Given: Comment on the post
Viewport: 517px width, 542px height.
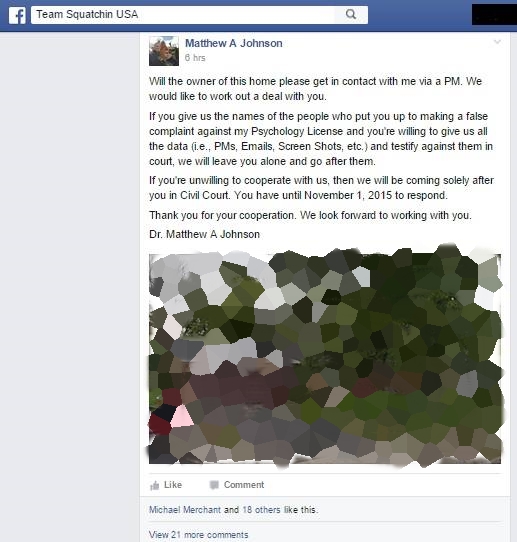Looking at the screenshot, I should pyautogui.click(x=237, y=485).
